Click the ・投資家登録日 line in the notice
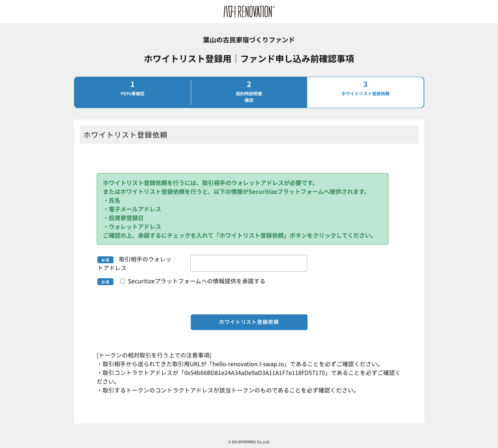The height and width of the screenshot is (448, 498). [x=123, y=218]
